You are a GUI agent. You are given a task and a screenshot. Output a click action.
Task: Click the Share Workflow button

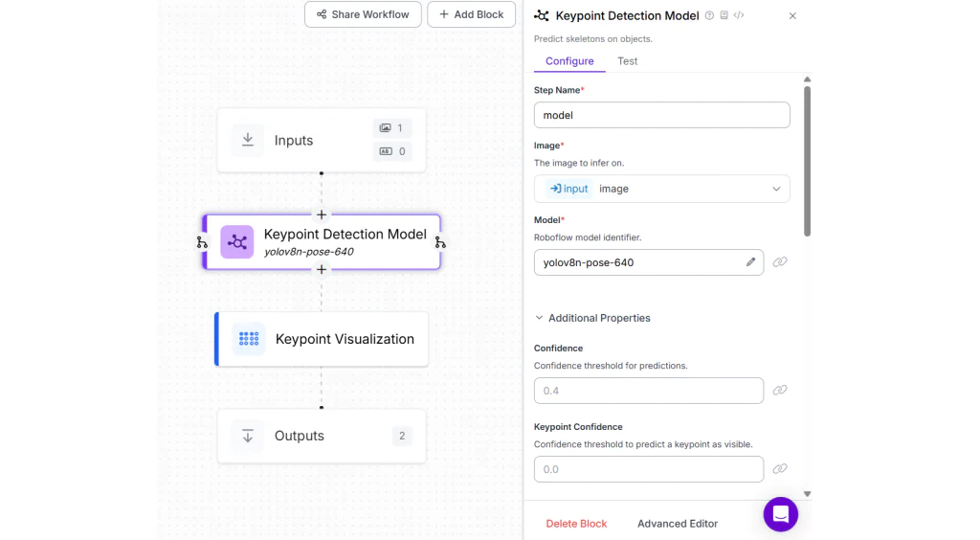coord(363,14)
